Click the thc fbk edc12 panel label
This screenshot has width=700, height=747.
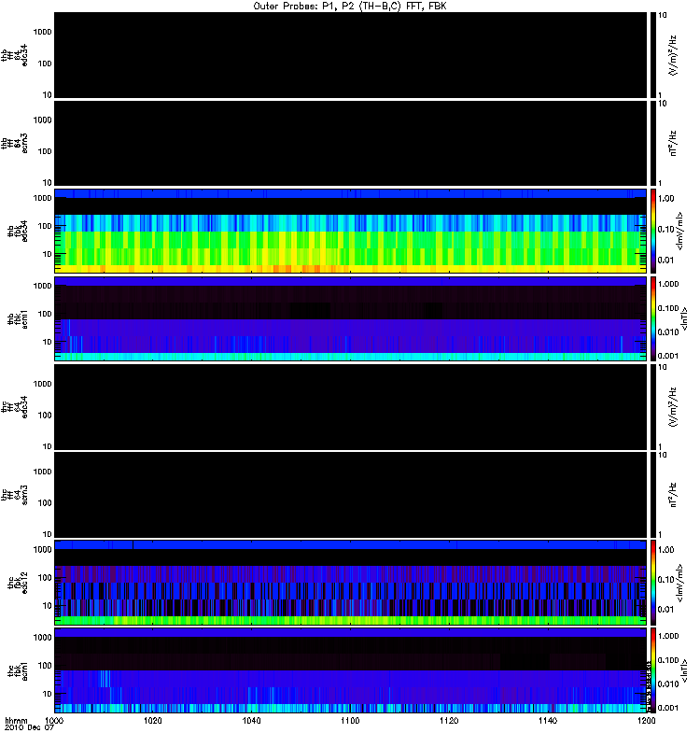[x=18, y=582]
